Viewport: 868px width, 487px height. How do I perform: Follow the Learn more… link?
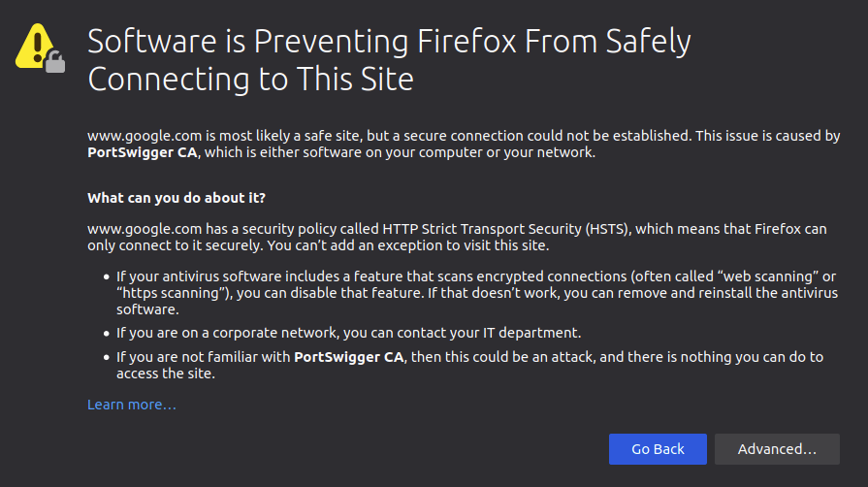[x=132, y=405]
